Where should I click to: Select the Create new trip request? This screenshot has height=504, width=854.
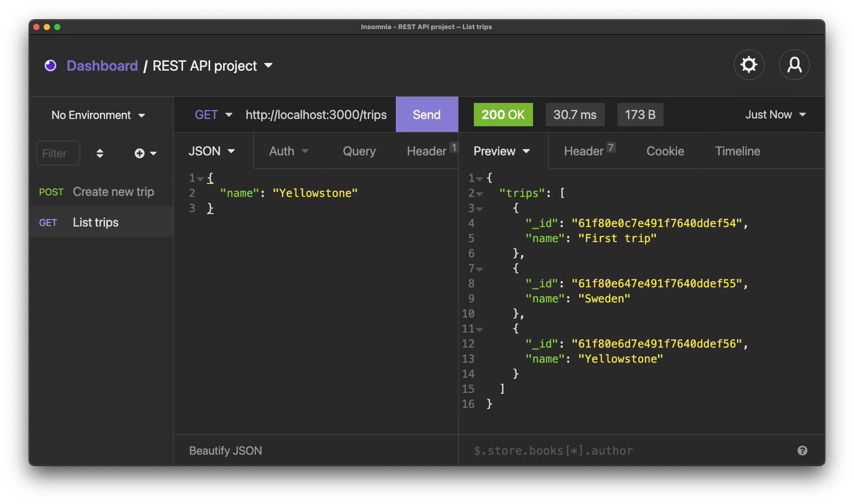pos(113,192)
